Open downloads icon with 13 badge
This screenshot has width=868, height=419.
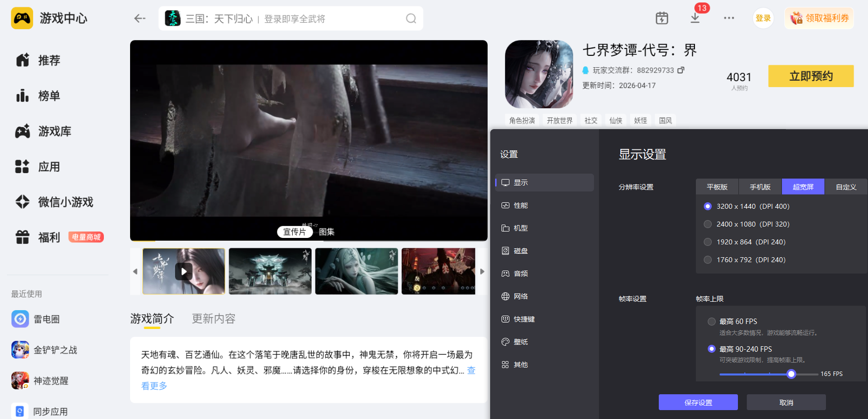point(695,18)
